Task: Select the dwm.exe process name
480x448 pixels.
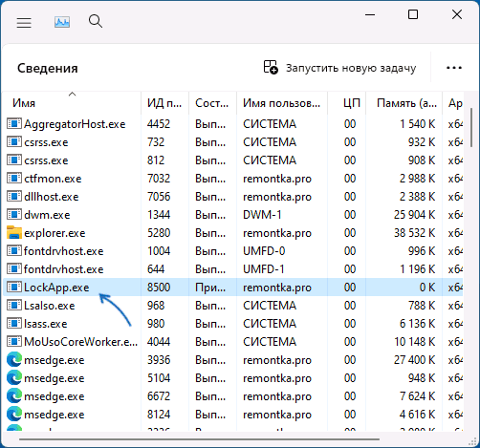Action: point(47,215)
